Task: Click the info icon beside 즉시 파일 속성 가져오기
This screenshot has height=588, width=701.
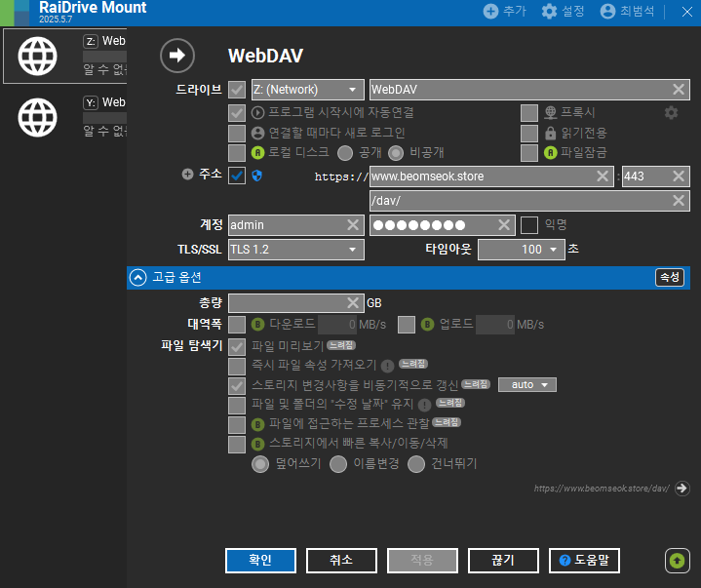Action: pos(387,367)
